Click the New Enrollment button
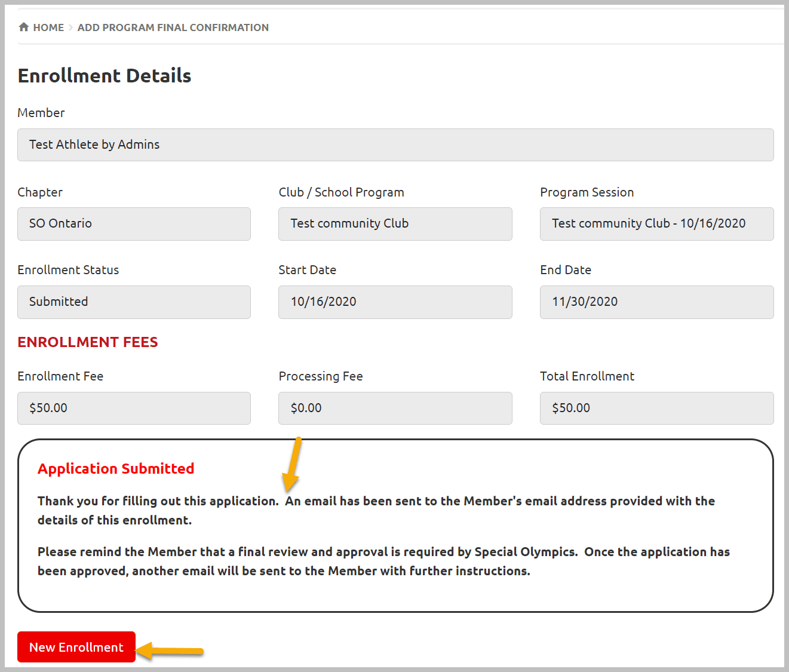Screen dimensions: 789x672 [x=76, y=647]
